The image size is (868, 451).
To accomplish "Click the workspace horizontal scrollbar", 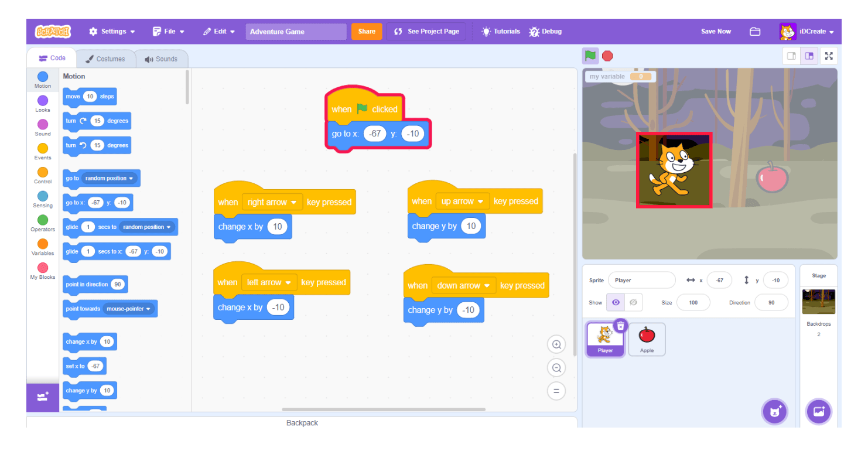I will (384, 409).
